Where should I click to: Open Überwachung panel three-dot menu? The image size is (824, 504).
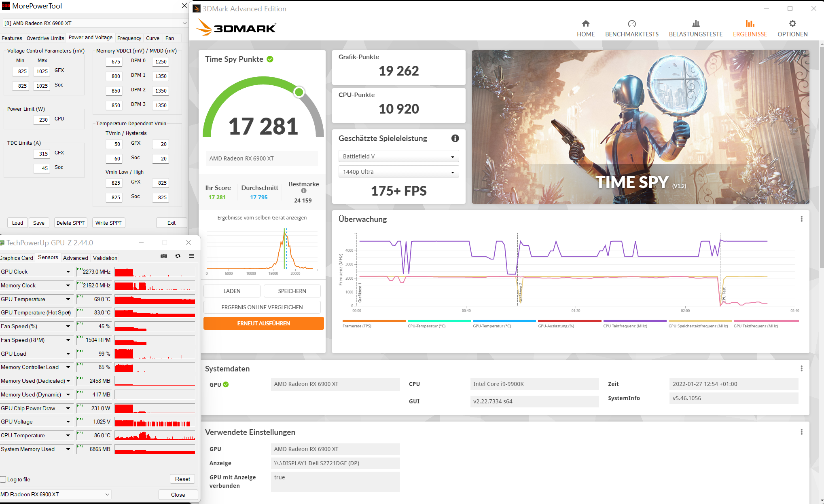tap(801, 219)
